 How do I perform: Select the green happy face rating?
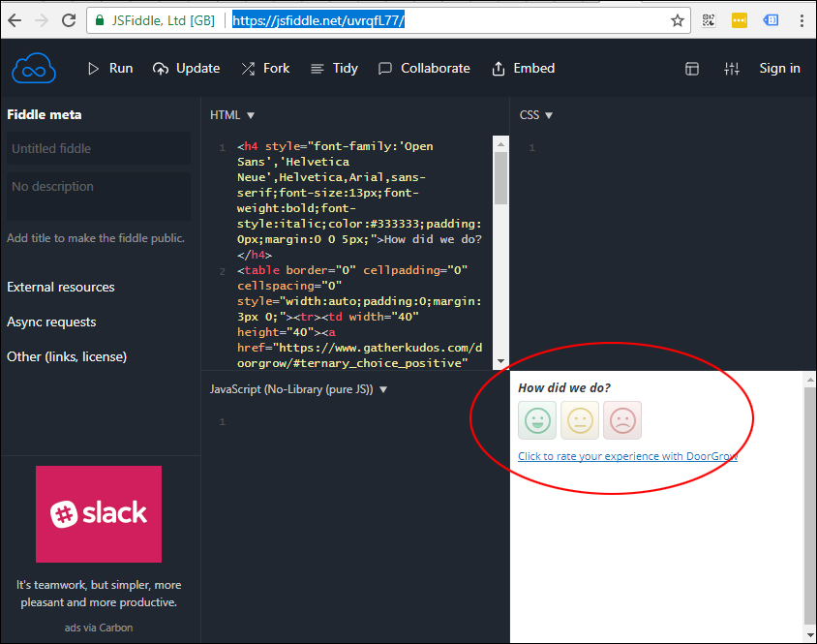click(x=537, y=420)
